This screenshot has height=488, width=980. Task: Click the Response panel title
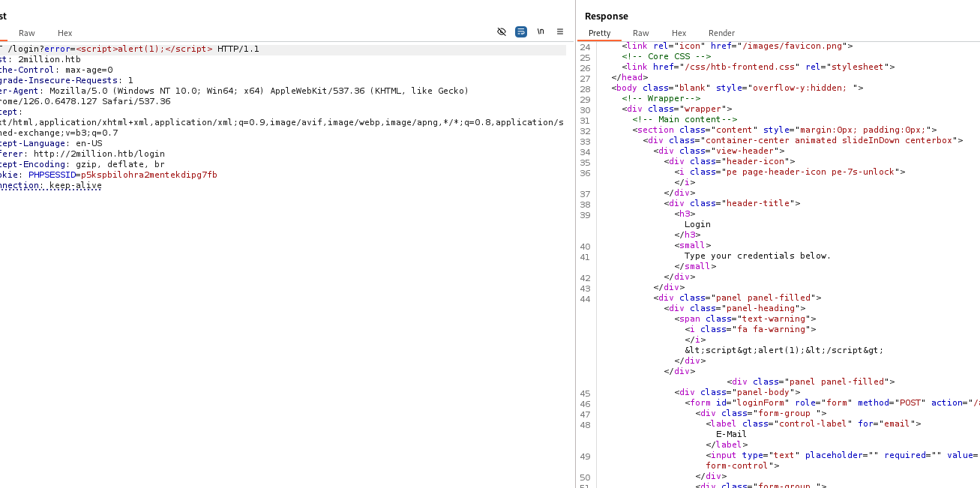tap(607, 16)
